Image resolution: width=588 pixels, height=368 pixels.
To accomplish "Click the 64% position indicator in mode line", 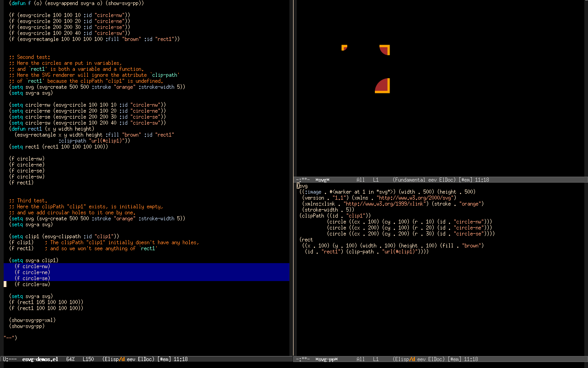I will click(x=70, y=359).
